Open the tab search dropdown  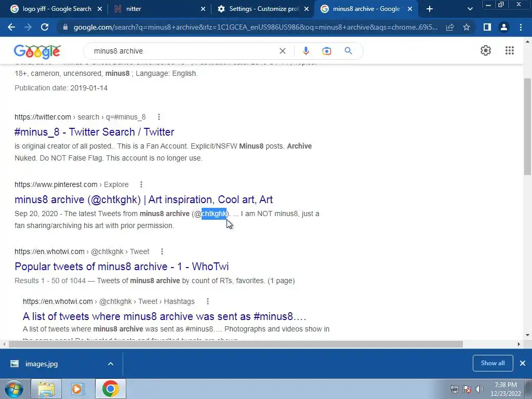tap(470, 9)
